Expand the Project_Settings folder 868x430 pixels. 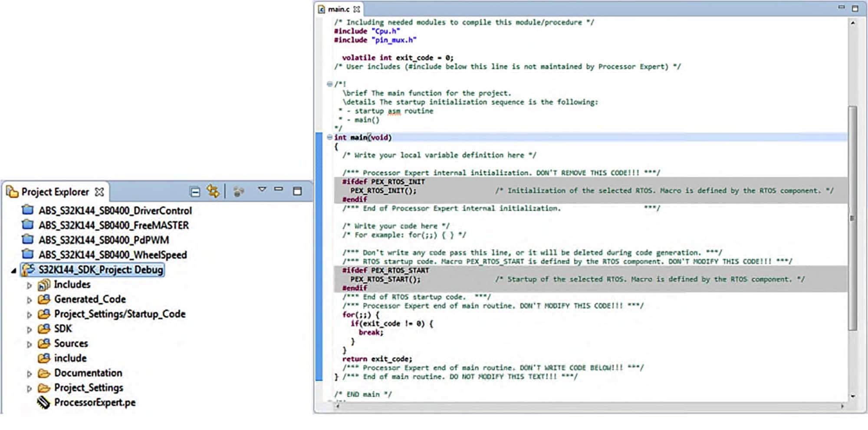29,389
